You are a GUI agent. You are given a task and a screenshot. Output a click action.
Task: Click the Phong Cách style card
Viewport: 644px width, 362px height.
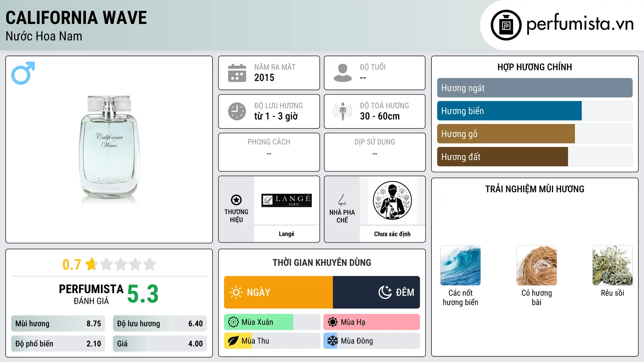(x=269, y=152)
